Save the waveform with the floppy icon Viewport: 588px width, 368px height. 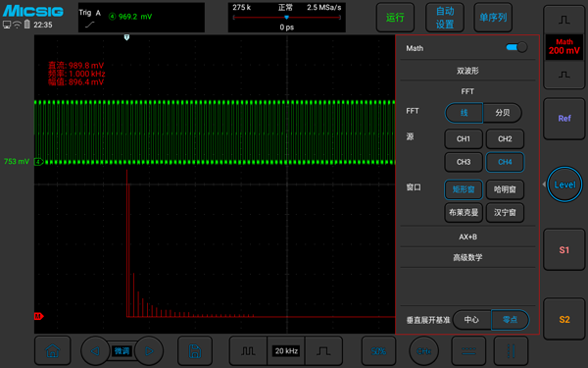[x=195, y=350]
